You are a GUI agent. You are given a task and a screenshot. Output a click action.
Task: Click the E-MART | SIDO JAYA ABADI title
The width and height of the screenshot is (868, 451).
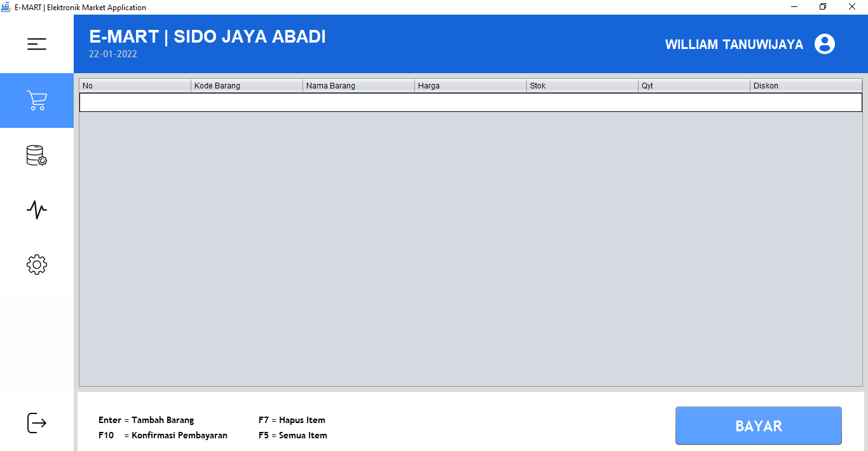click(x=207, y=37)
